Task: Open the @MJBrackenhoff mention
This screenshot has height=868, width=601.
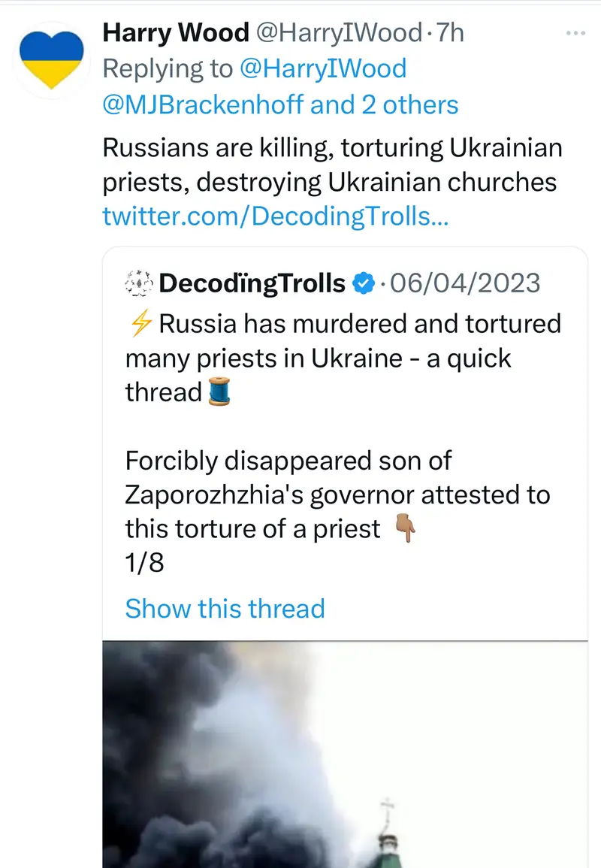Action: pyautogui.click(x=203, y=104)
